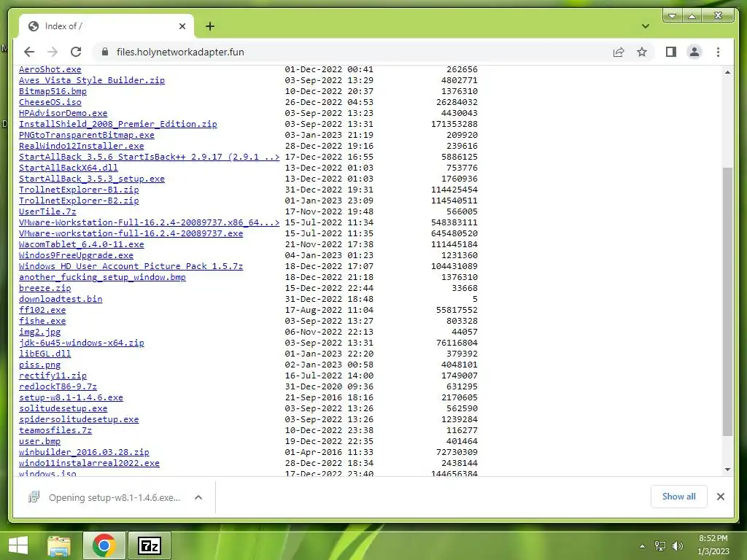Download VMware-workstation-full-16.2.4-20089737.exe
747x560 pixels.
[131, 233]
